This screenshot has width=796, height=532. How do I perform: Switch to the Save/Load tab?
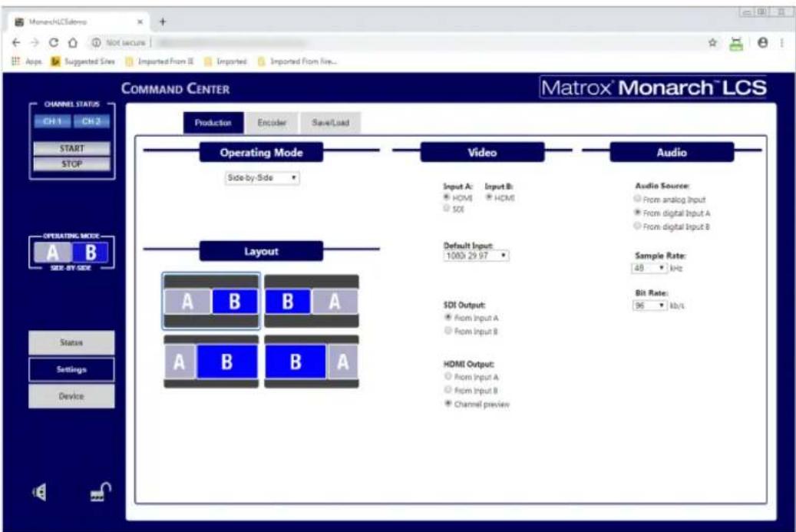click(331, 123)
